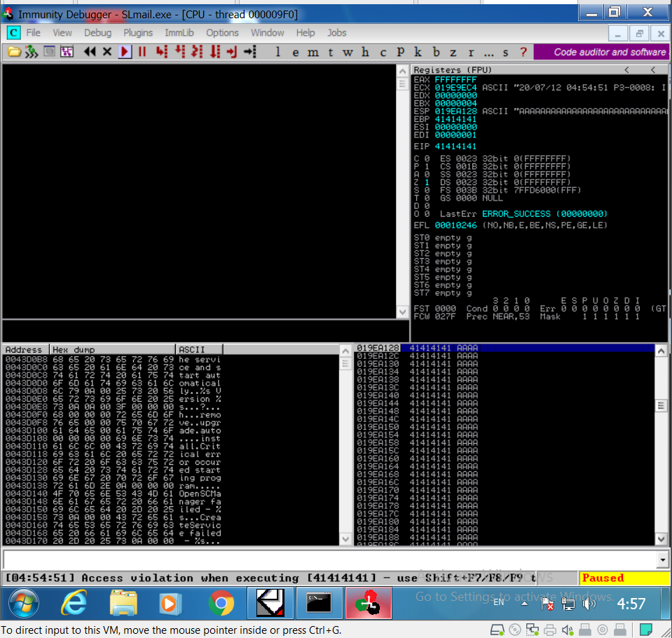672x638 pixels.
Task: Show memory map via 'm' button
Action: pyautogui.click(x=313, y=53)
